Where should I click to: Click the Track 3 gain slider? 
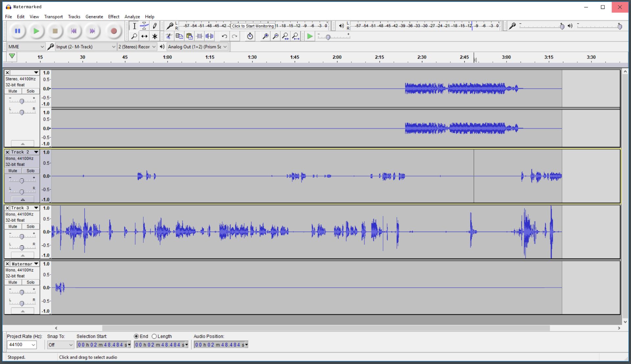[x=22, y=236]
